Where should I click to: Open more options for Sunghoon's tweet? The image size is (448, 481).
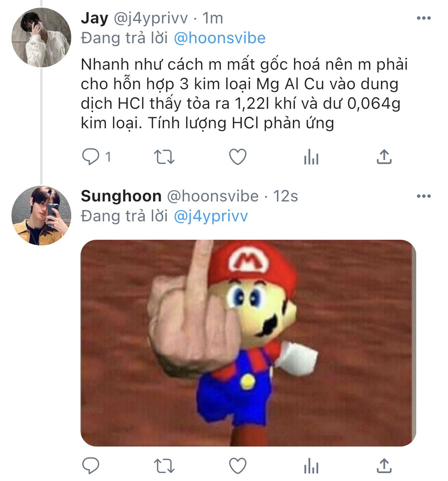pyautogui.click(x=423, y=196)
